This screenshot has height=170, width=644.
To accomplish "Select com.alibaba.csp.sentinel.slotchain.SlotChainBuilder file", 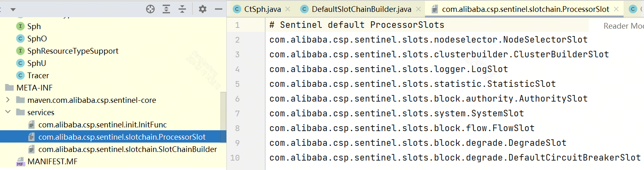I will 127,149.
